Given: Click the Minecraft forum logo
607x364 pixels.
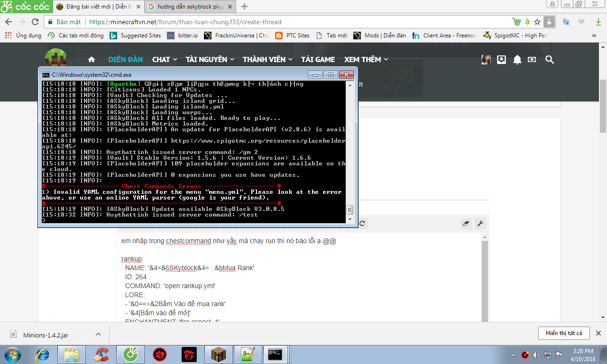Looking at the screenshot, I should (55, 57).
